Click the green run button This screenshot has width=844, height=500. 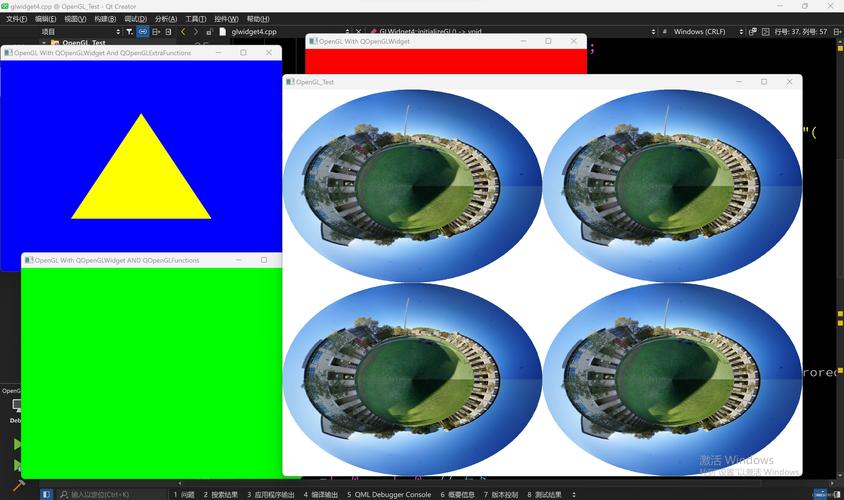click(x=17, y=445)
